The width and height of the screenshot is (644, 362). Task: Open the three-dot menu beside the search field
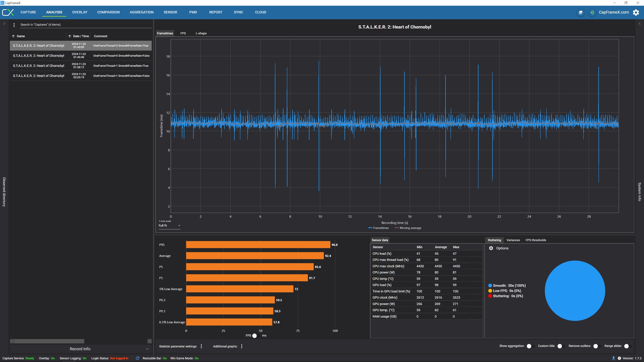[14, 25]
